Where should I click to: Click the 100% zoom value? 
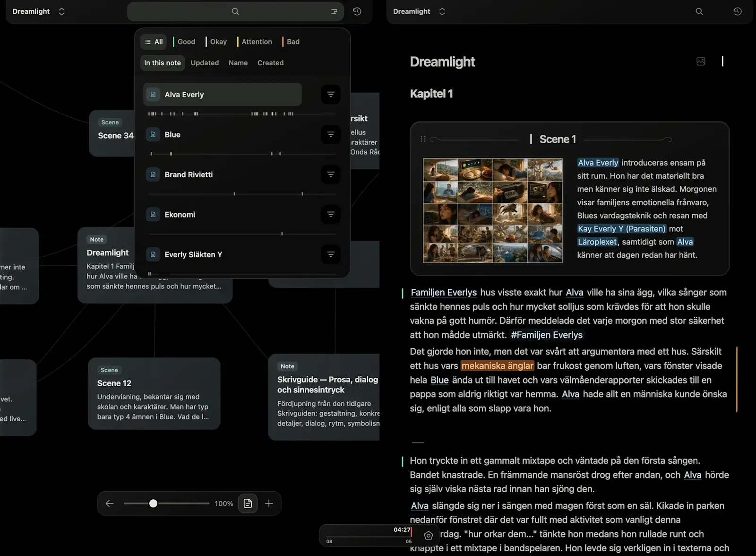click(224, 504)
